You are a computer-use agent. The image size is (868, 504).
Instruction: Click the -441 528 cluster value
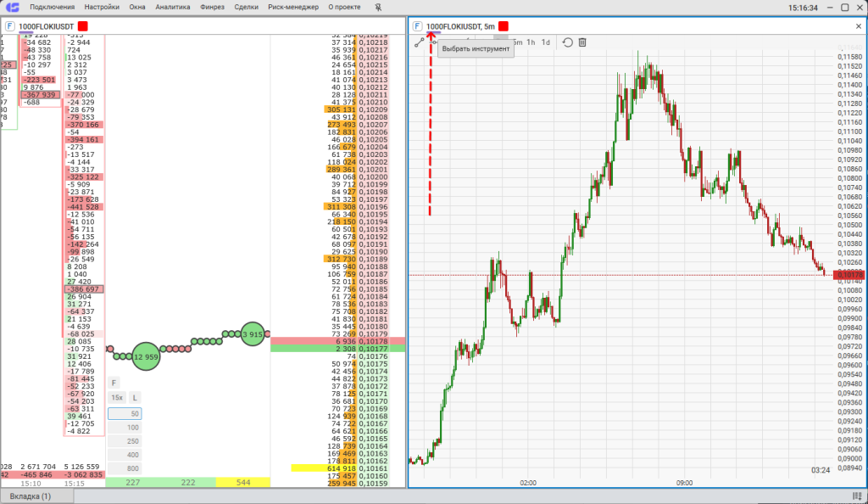tap(84, 207)
